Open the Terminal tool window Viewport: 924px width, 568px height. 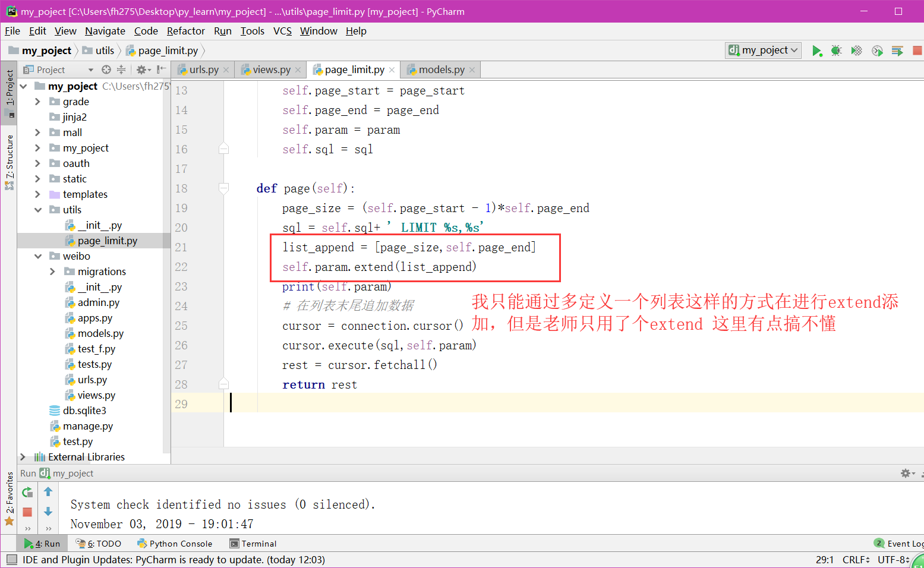point(253,544)
